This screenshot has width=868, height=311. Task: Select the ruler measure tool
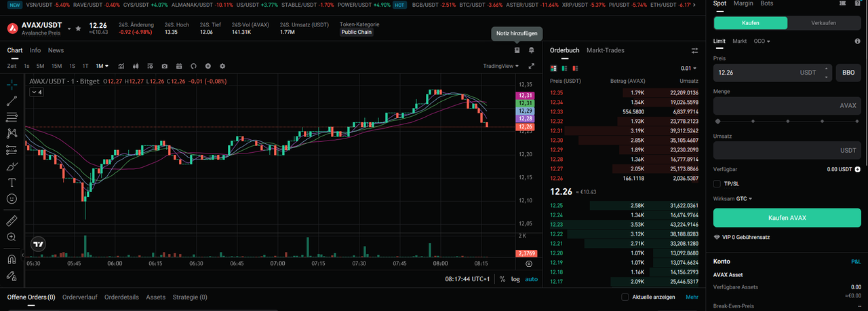(x=12, y=221)
